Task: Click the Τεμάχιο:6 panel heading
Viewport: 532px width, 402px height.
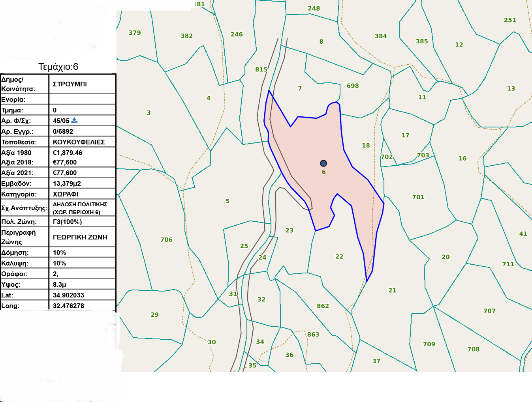Action: pyautogui.click(x=58, y=67)
